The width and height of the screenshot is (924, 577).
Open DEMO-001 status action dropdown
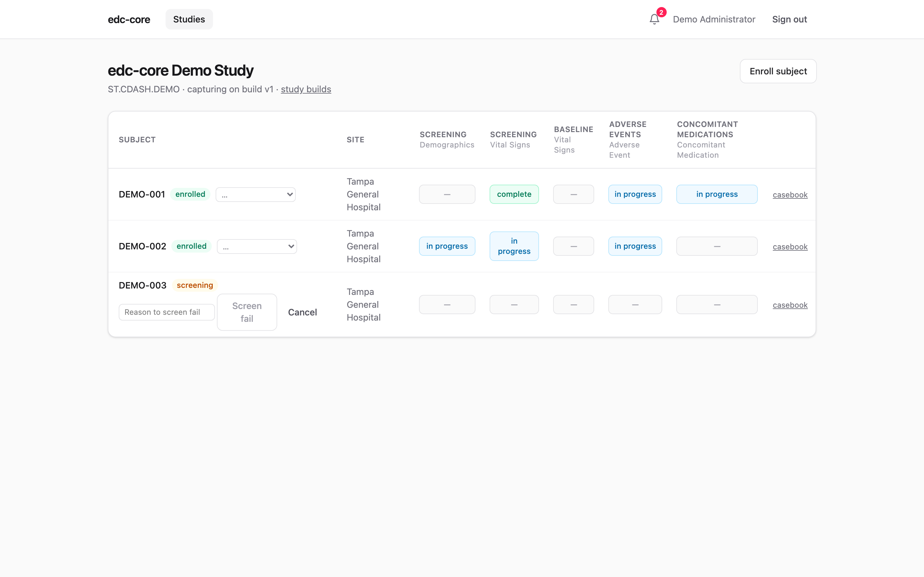point(255,194)
